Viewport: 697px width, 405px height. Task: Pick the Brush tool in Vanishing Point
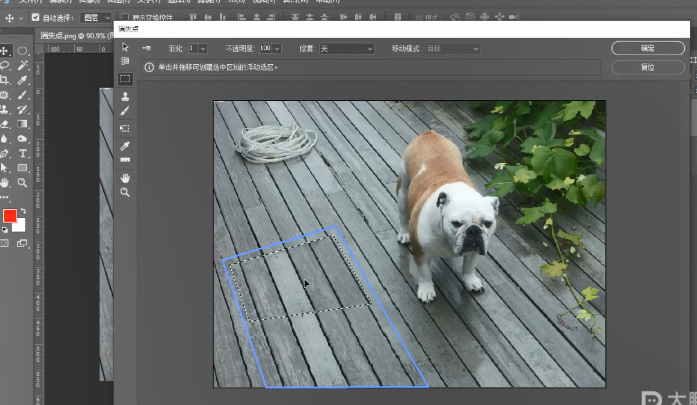125,111
